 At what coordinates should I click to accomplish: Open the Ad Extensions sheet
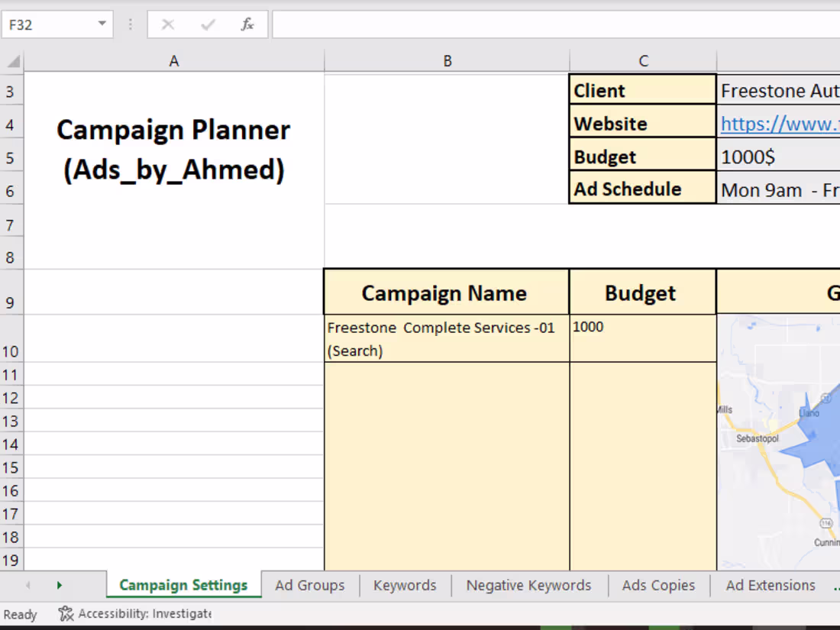[x=770, y=585]
